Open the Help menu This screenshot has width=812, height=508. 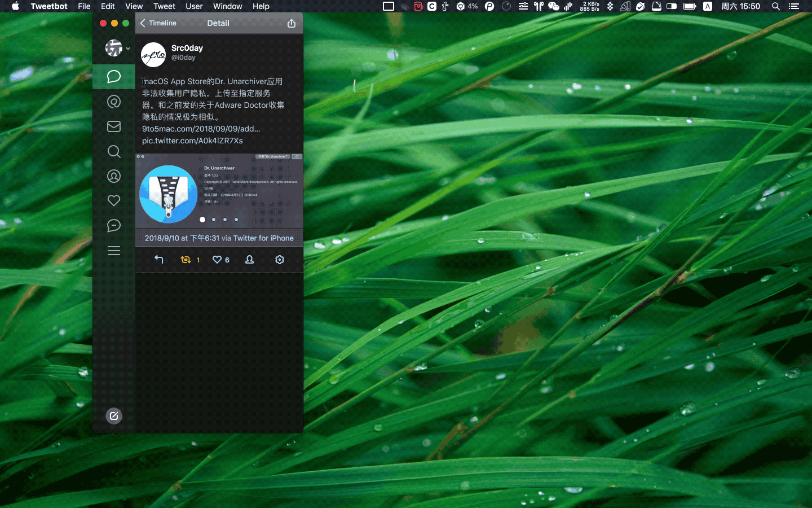point(261,6)
